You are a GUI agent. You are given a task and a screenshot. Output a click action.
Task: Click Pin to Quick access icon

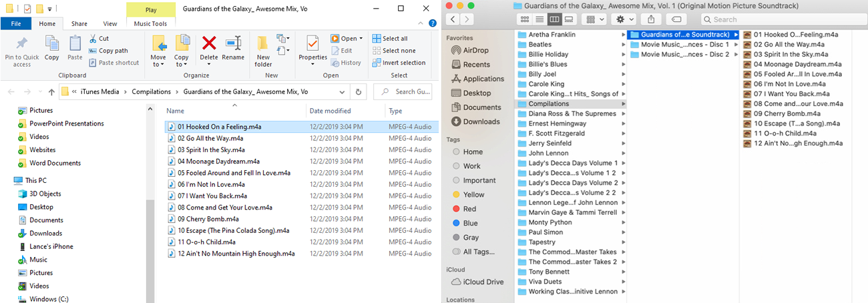click(x=22, y=44)
